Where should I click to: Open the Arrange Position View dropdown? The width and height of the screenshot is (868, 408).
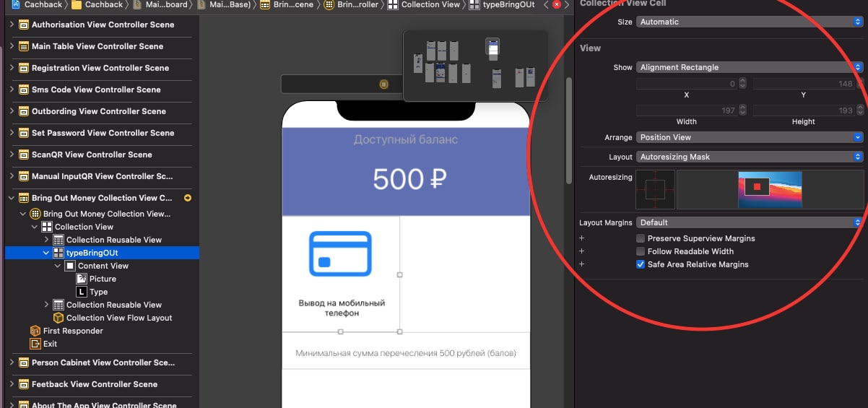pyautogui.click(x=750, y=137)
